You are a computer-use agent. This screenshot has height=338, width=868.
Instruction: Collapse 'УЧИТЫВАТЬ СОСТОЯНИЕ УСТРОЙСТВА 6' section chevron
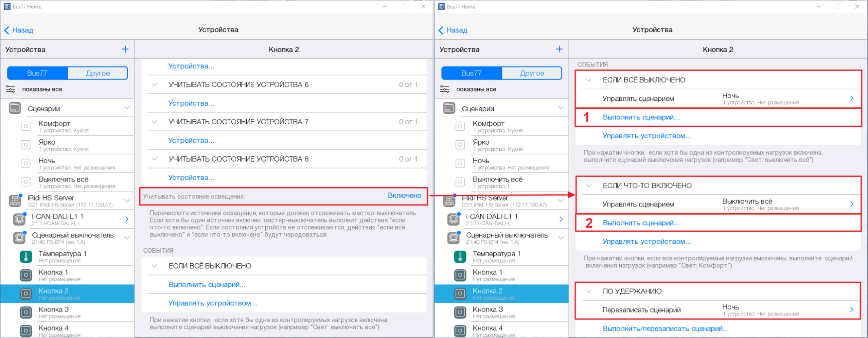(154, 84)
